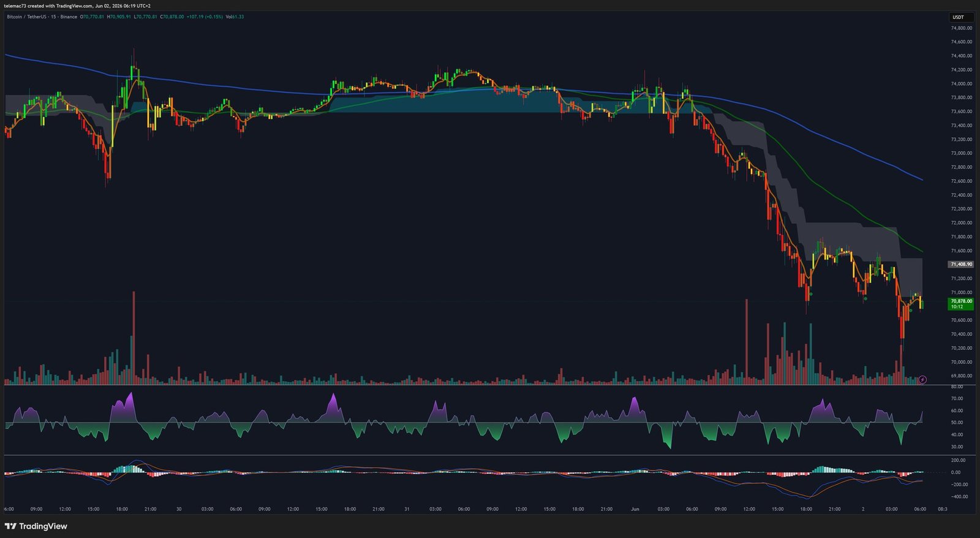
Task: Click the RSI 80.00 axis label
Action: coord(957,387)
